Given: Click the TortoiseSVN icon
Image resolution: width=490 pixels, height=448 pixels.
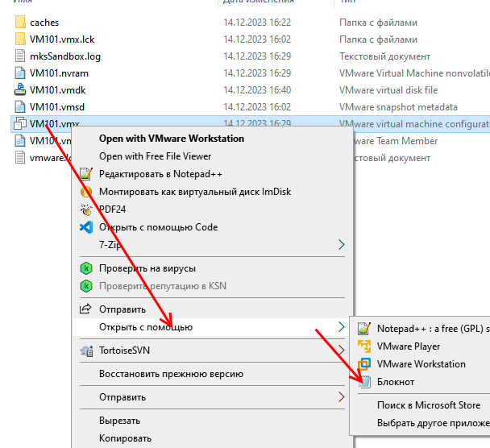Looking at the screenshot, I should tap(86, 351).
